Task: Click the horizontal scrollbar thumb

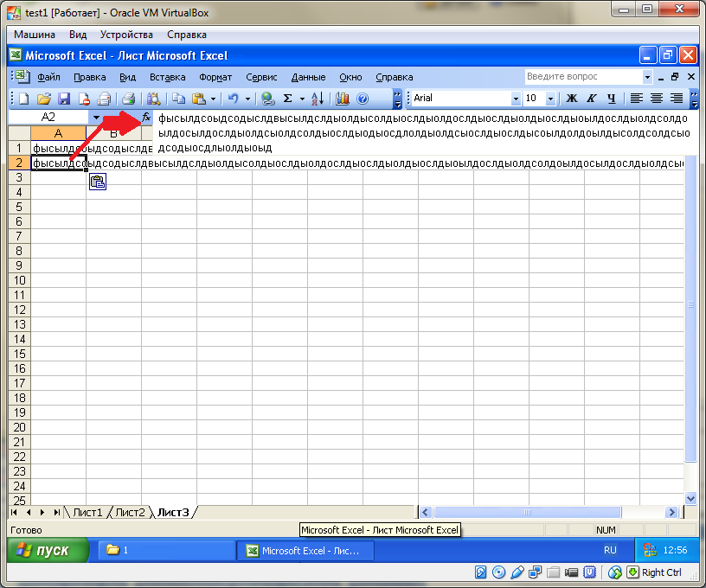Action: (x=527, y=512)
